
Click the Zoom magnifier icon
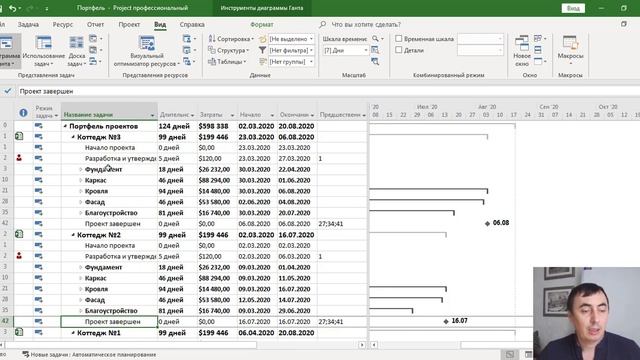375,39
